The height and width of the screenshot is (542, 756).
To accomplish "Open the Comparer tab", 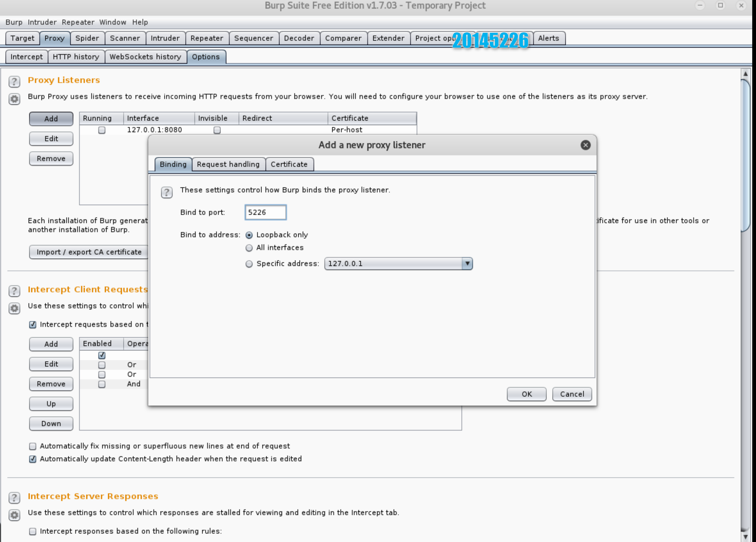I will tap(343, 38).
